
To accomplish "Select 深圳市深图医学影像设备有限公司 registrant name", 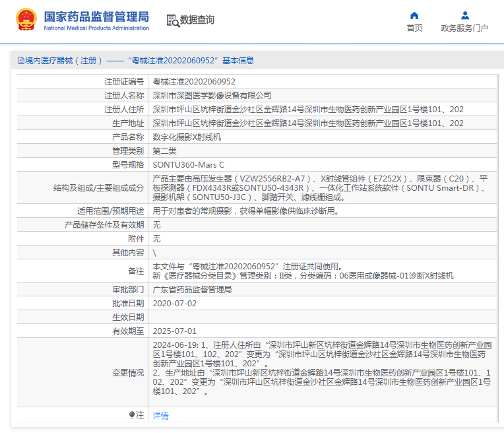I will 212,96.
